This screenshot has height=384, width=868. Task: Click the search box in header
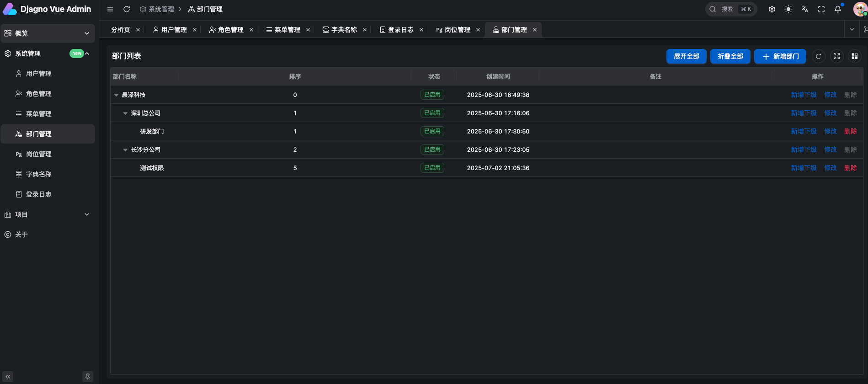(x=730, y=9)
